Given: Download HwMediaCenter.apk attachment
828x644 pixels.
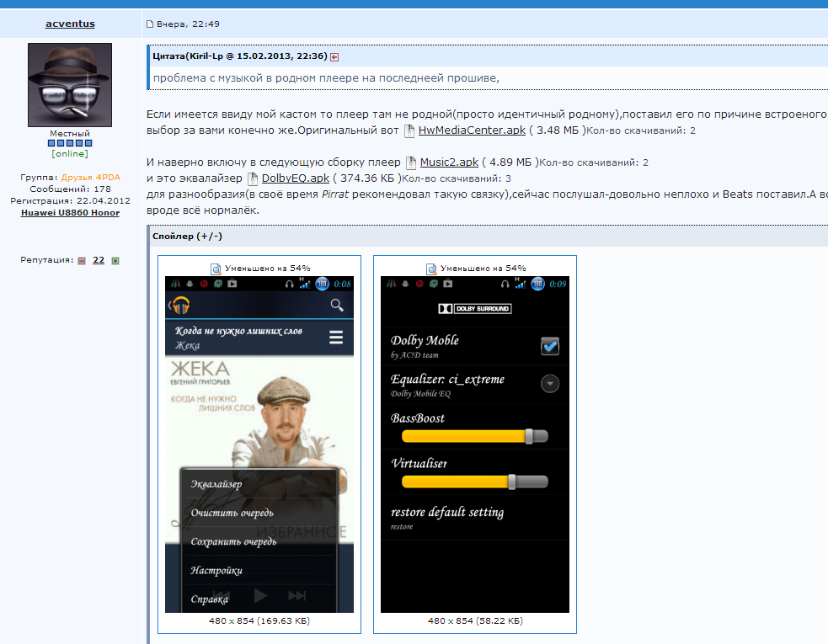Looking at the screenshot, I should [472, 130].
